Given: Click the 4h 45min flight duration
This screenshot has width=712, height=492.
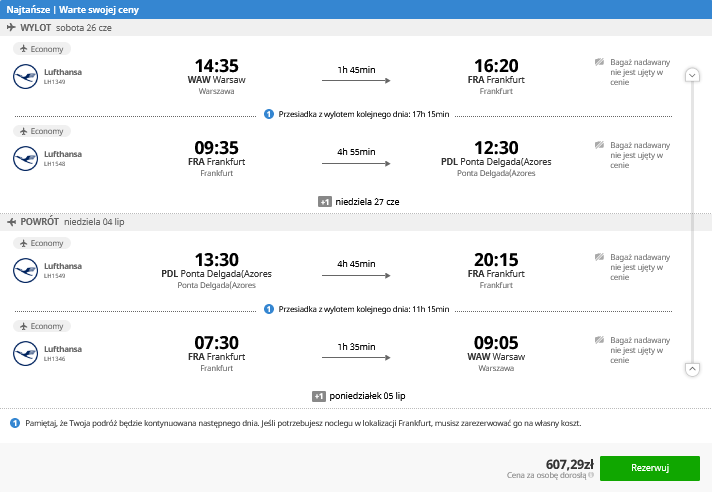Looking at the screenshot, I should [x=356, y=264].
